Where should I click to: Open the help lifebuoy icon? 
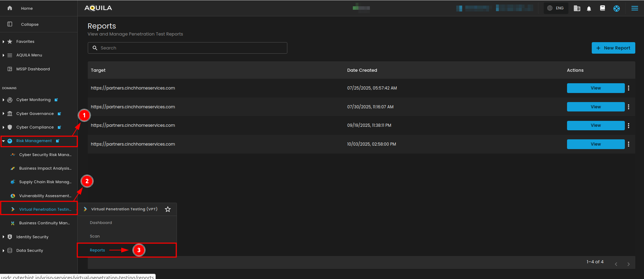(x=616, y=8)
